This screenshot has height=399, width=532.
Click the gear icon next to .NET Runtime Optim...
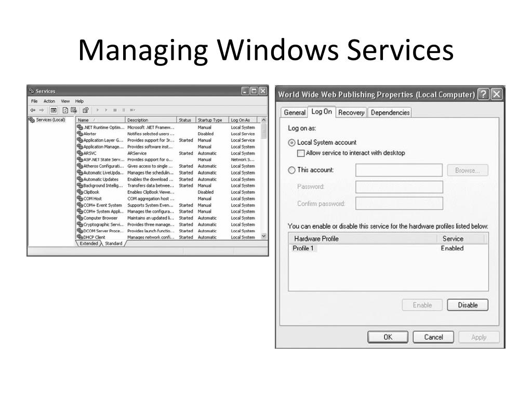[80, 127]
